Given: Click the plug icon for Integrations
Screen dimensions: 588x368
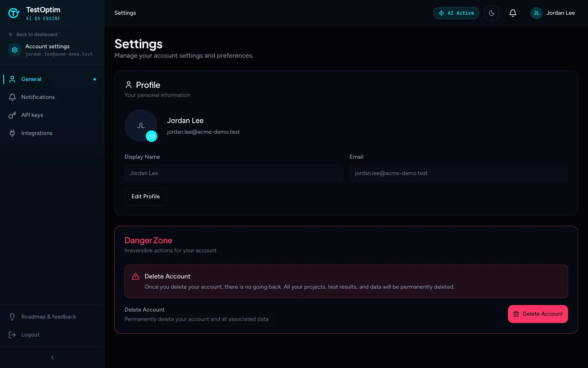Looking at the screenshot, I should point(12,133).
